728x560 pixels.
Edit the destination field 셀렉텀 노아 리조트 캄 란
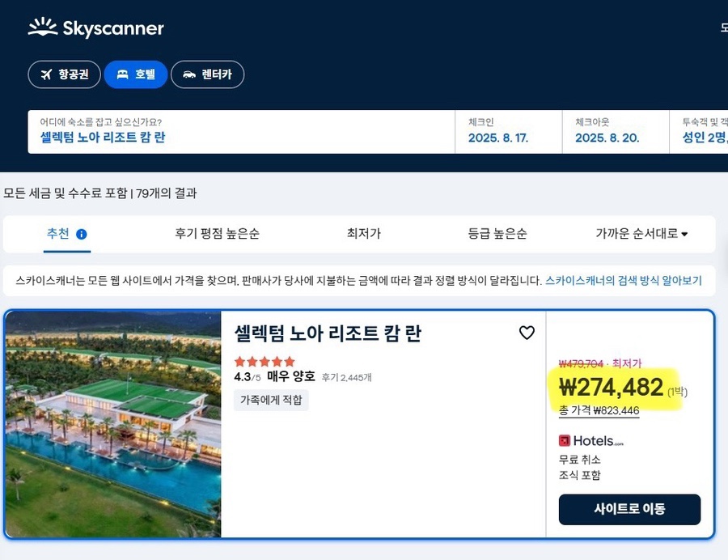click(x=241, y=132)
